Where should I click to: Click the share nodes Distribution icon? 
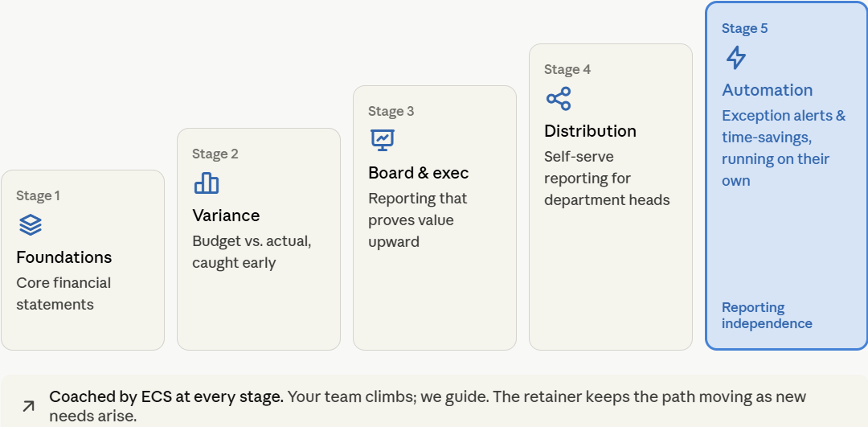559,99
